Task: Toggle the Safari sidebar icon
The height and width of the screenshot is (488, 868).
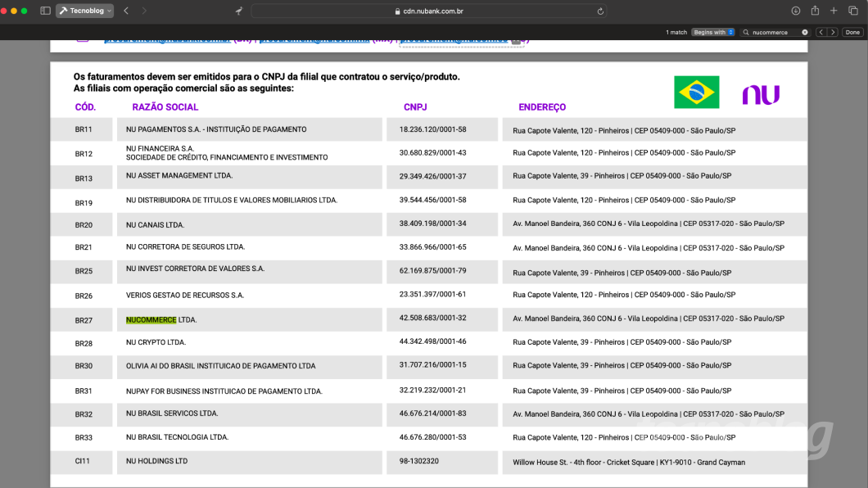Action: tap(45, 11)
